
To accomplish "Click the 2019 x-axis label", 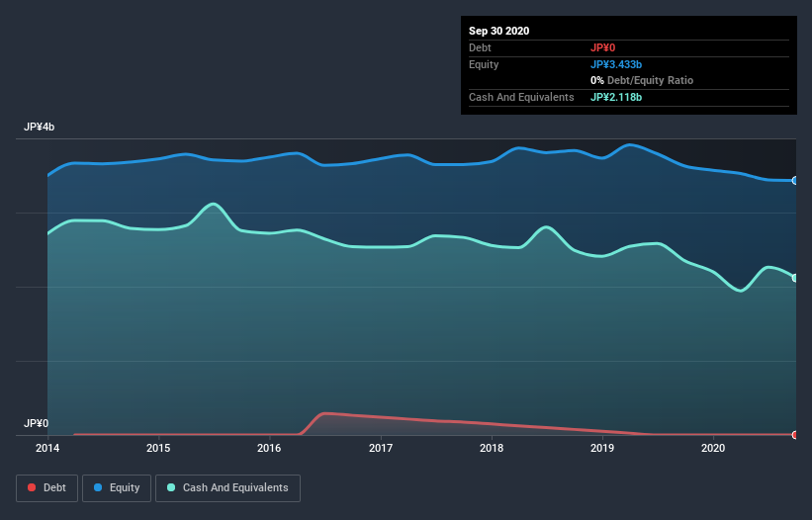I will [602, 448].
